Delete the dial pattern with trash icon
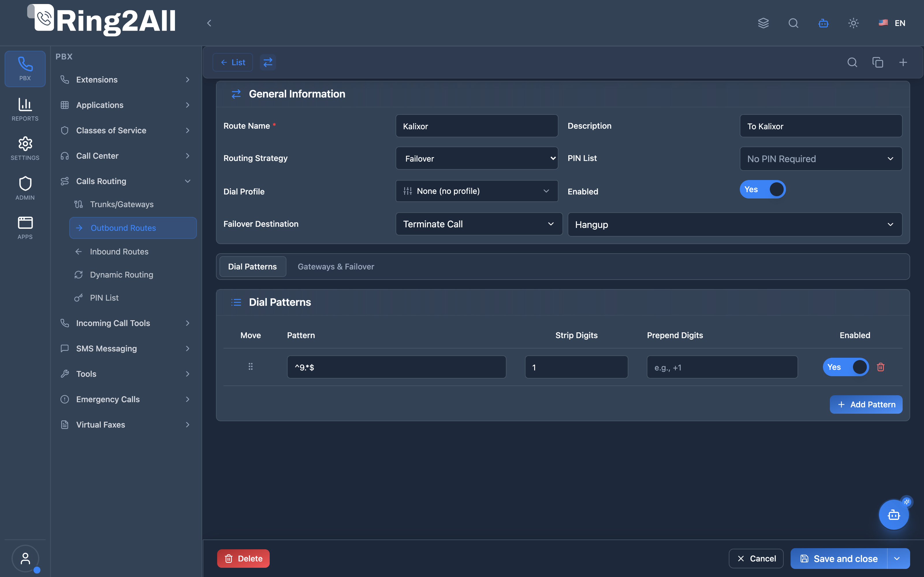The image size is (924, 577). [880, 367]
